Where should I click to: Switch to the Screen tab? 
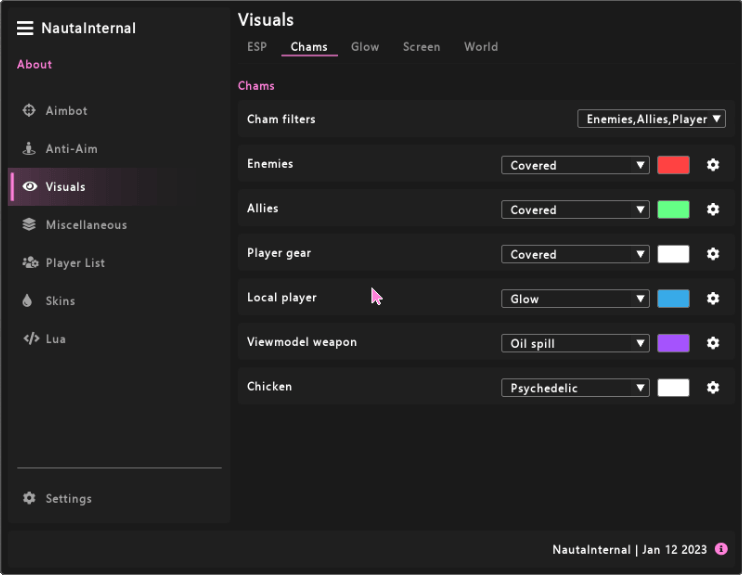point(421,47)
